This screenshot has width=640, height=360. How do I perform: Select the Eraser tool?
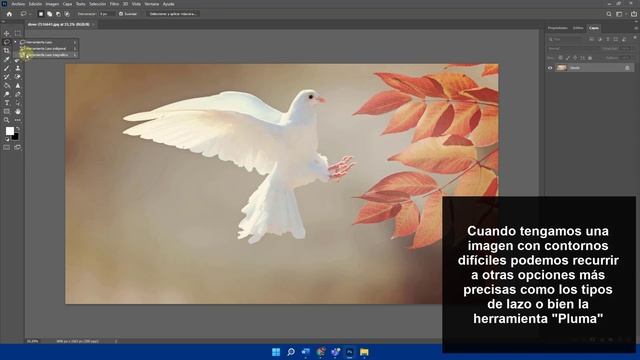point(18,77)
